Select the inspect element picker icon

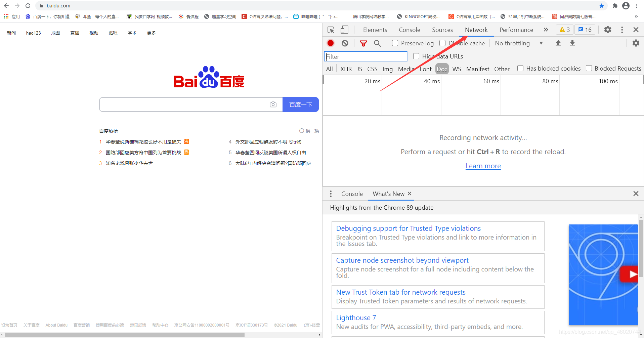pos(331,30)
